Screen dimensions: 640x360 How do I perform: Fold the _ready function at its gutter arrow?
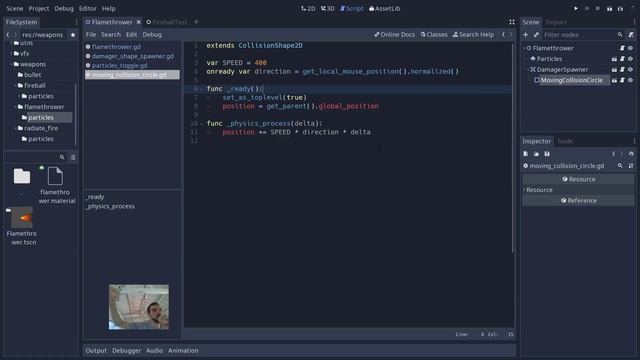coord(202,89)
